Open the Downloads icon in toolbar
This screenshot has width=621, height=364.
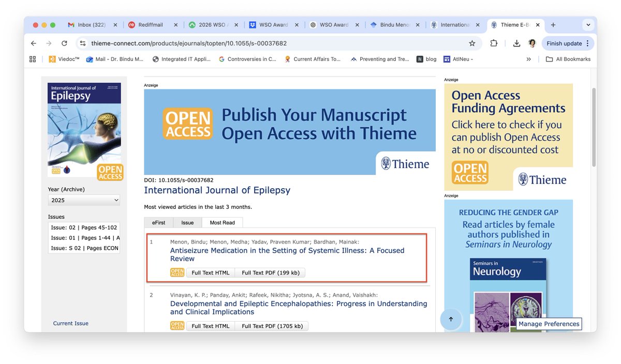(x=516, y=43)
